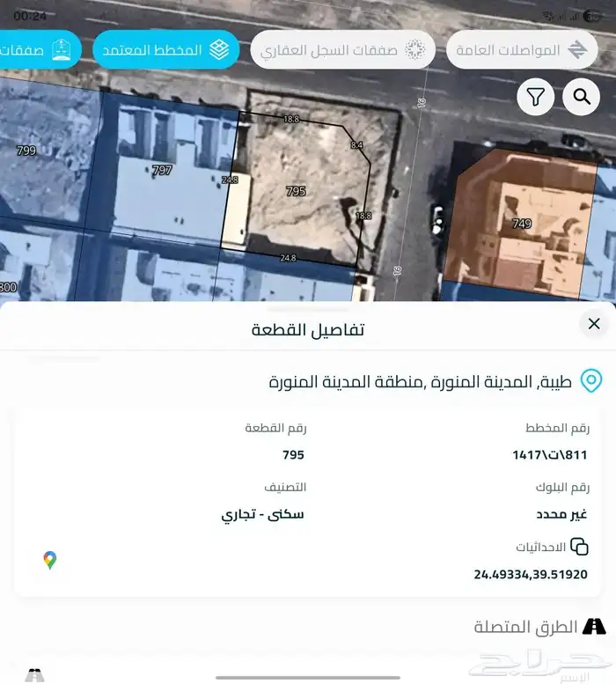Tap the رقم المخطط label
This screenshot has height=684, width=616.
point(557,428)
